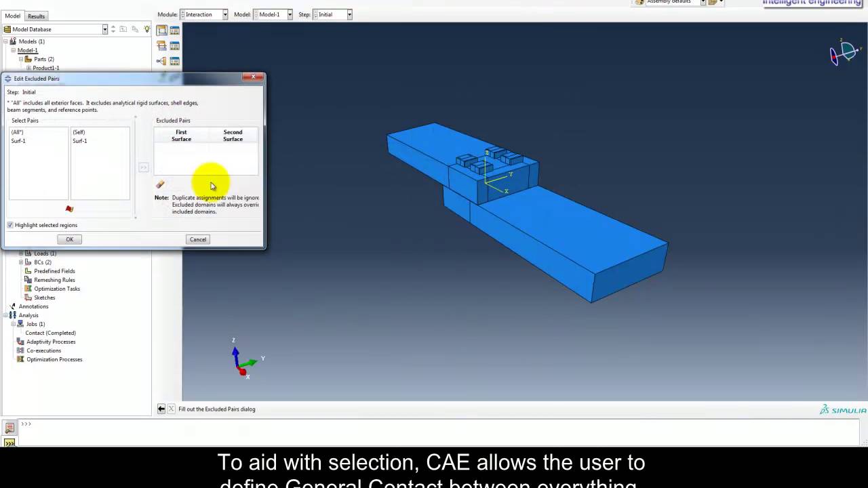Expand the Product1-1 tree node
The image size is (868, 488).
pos(28,68)
